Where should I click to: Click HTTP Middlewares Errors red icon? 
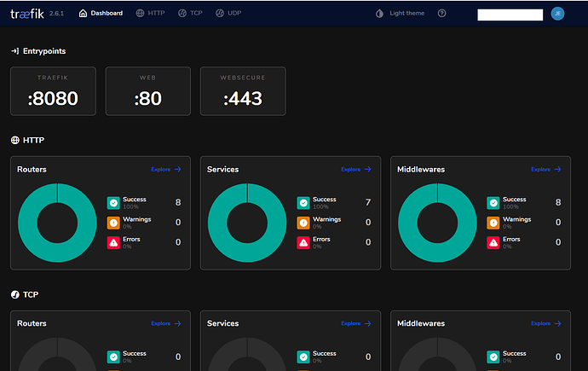(x=493, y=243)
